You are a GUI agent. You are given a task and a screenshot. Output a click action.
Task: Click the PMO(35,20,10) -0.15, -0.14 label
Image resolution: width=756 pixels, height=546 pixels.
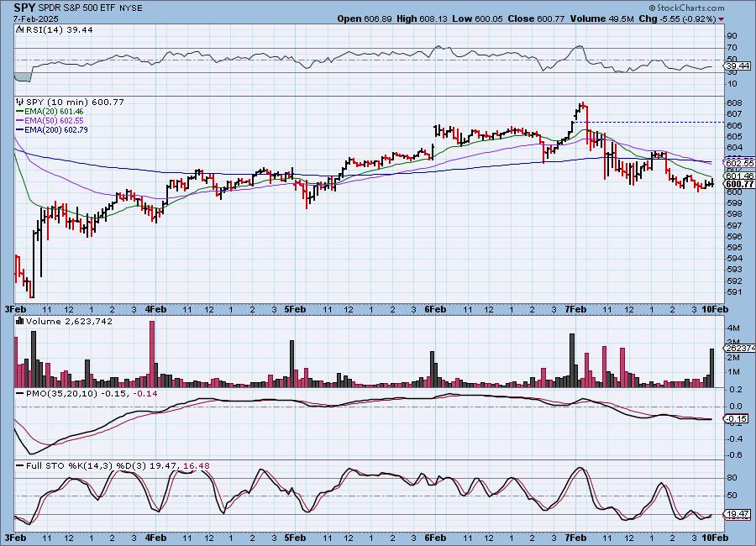point(92,394)
